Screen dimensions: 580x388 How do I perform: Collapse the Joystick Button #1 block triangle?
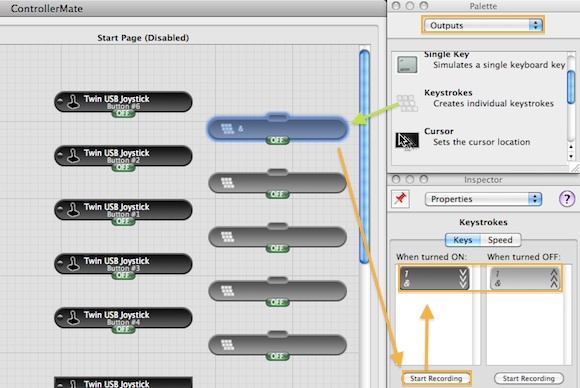(x=60, y=208)
